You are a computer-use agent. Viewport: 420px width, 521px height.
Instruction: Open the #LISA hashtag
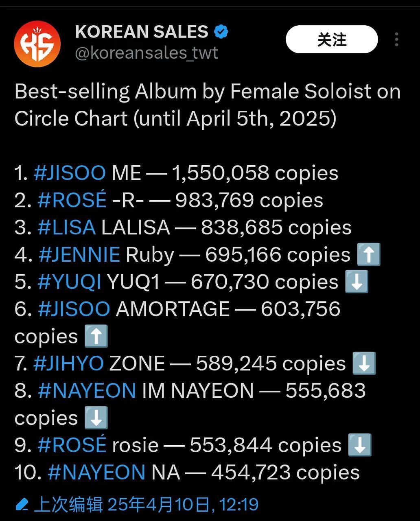(66, 228)
